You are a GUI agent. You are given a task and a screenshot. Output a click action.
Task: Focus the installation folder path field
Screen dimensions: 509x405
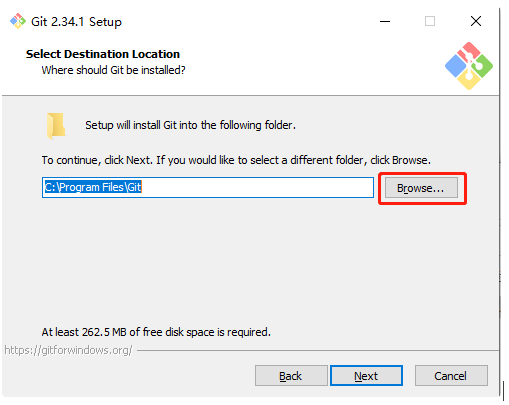pos(208,187)
